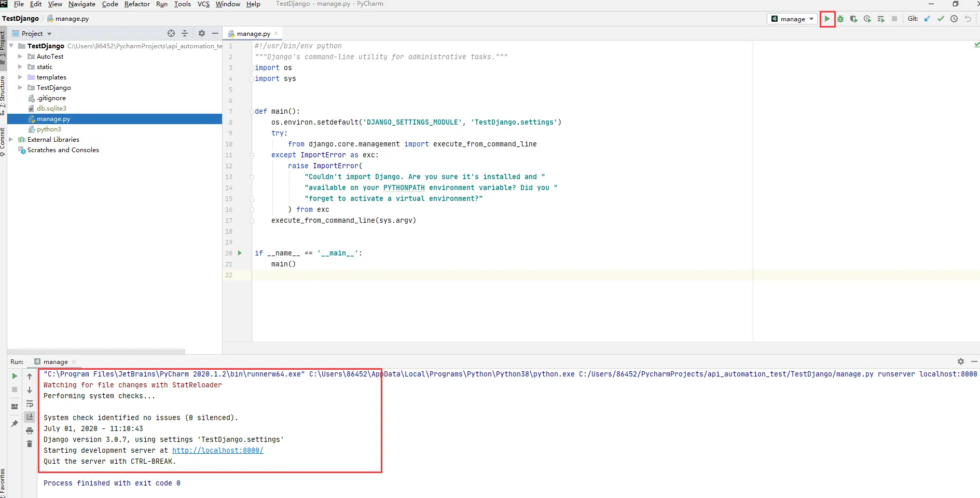The image size is (980, 498).
Task: Toggle soft-wrap in Run console
Action: [x=30, y=403]
